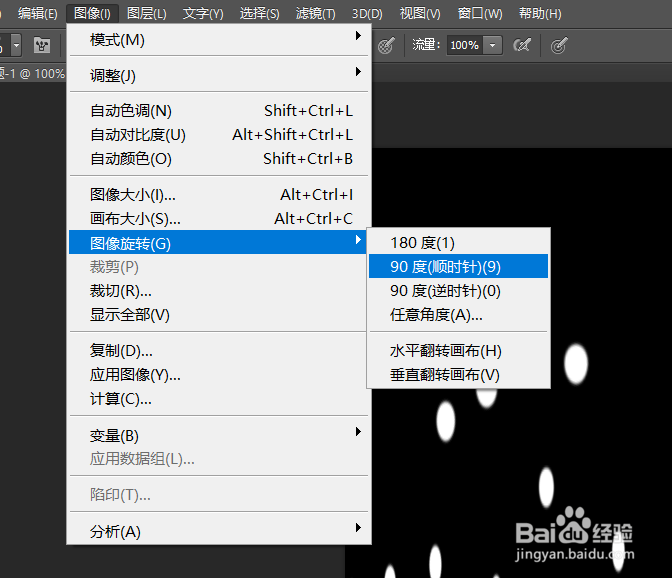The width and height of the screenshot is (672, 578).
Task: Toggle the airbrush icon next to flow
Action: click(522, 45)
